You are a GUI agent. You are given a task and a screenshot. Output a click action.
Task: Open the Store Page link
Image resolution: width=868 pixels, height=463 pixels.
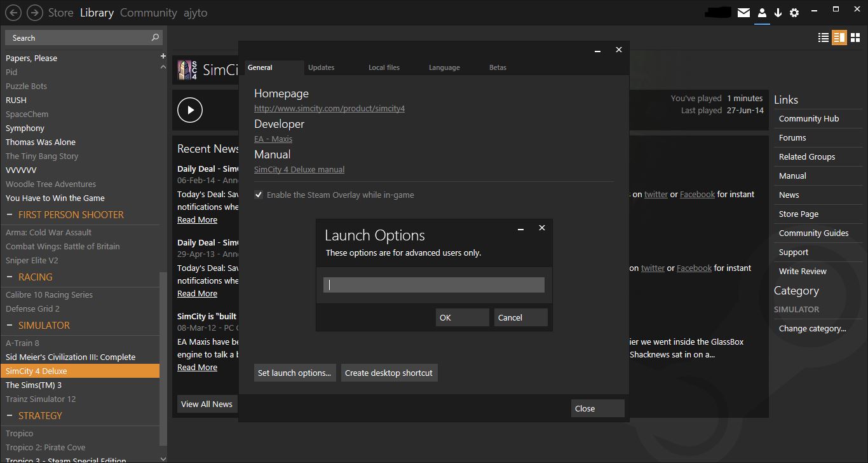click(x=799, y=214)
